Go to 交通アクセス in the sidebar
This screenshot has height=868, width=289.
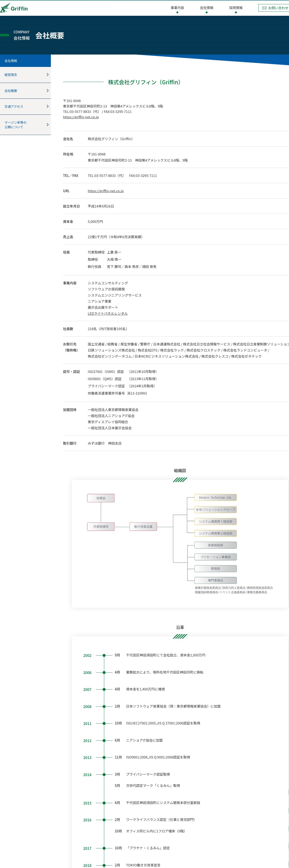(25, 107)
